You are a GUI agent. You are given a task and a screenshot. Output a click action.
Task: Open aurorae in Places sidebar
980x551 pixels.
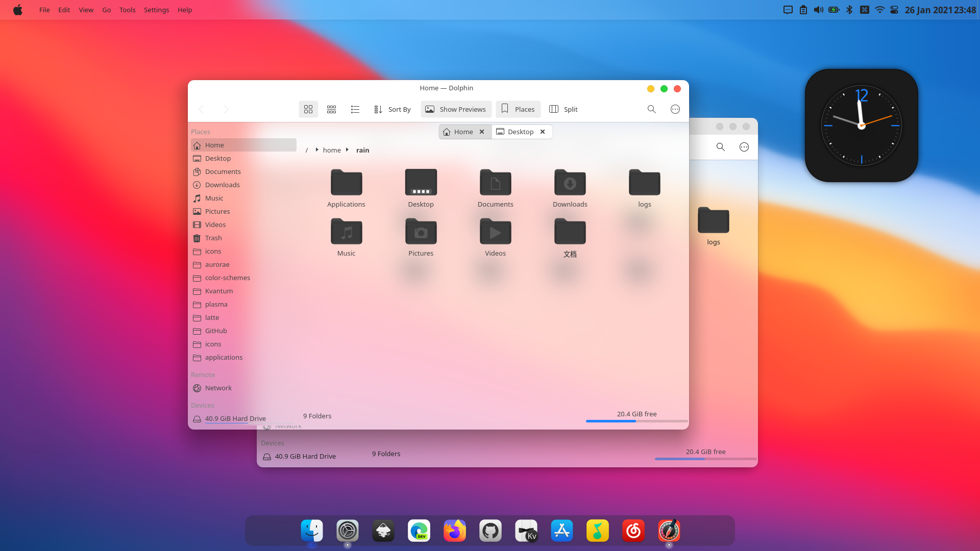pos(243,264)
